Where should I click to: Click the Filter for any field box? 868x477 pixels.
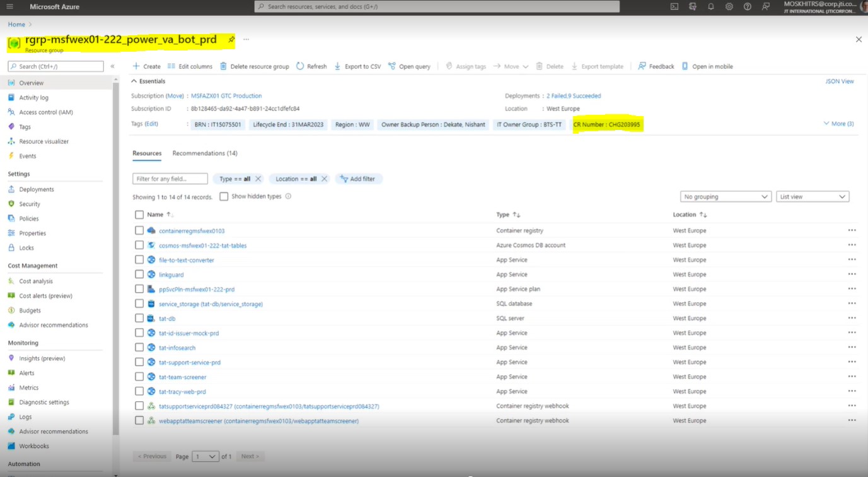point(170,179)
